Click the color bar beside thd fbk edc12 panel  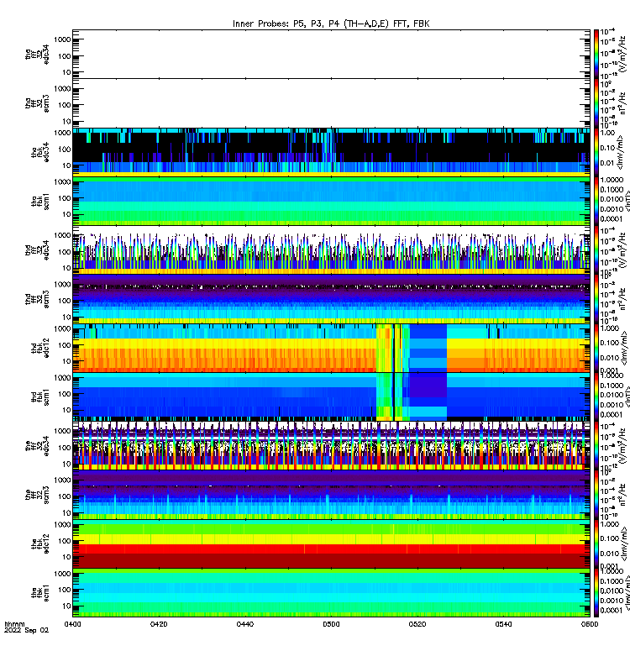coord(596,348)
